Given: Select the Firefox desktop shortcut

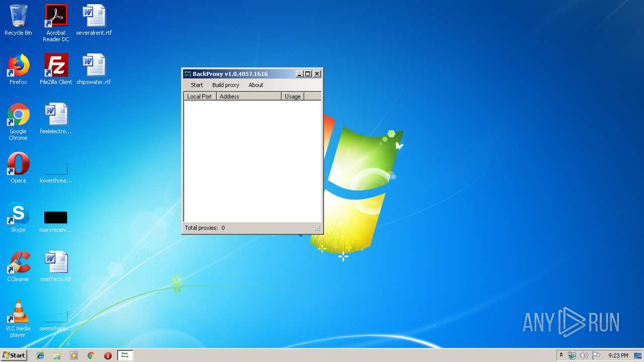Looking at the screenshot, I should click(18, 69).
